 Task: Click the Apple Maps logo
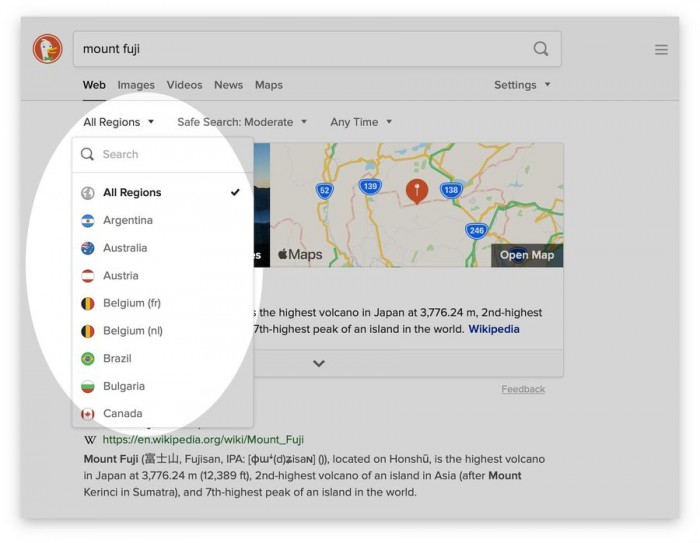click(x=300, y=254)
